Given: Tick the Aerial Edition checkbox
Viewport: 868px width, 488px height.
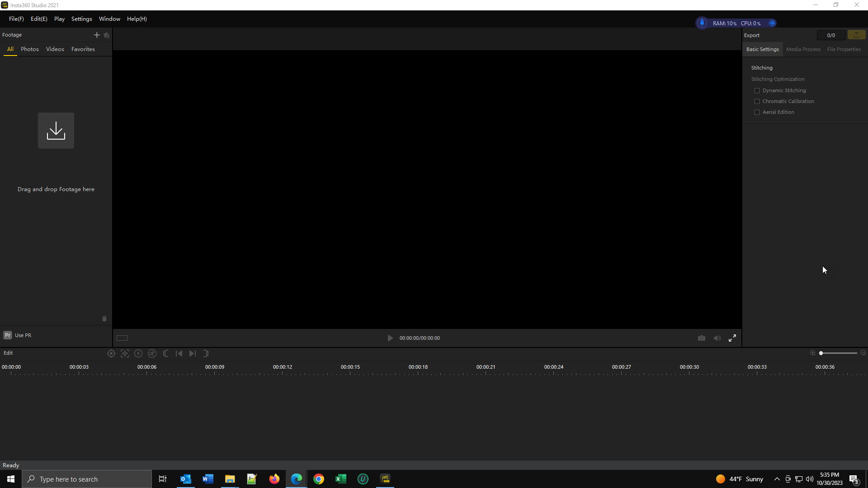Looking at the screenshot, I should coord(757,112).
